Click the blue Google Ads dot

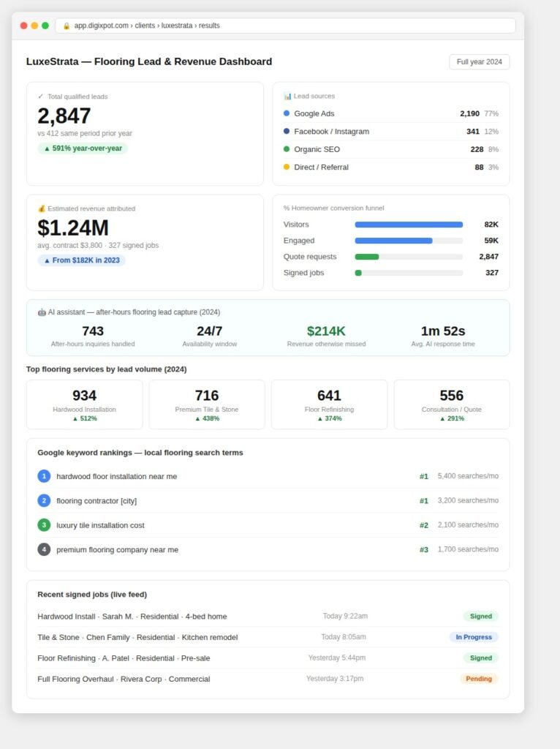[x=287, y=113]
